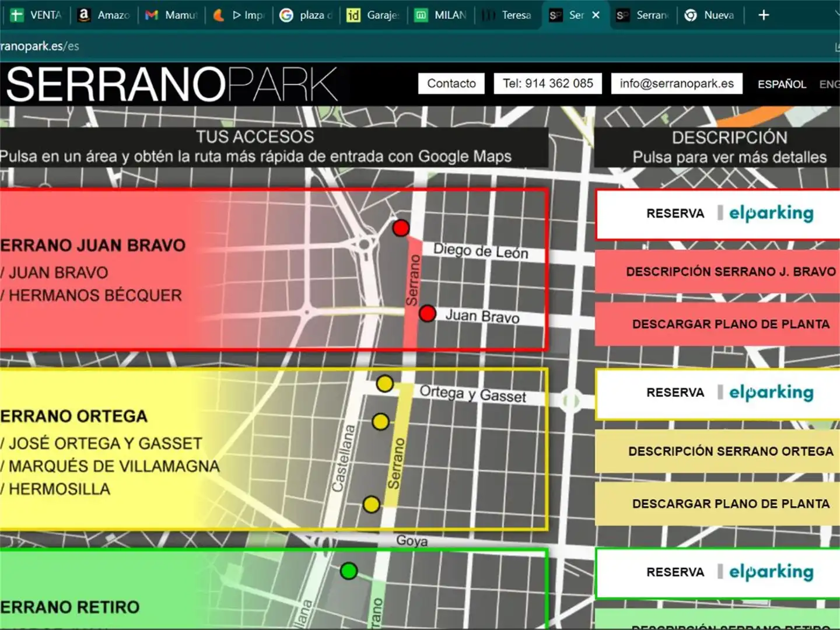840x630 pixels.
Task: Open a new browser tab
Action: [764, 15]
